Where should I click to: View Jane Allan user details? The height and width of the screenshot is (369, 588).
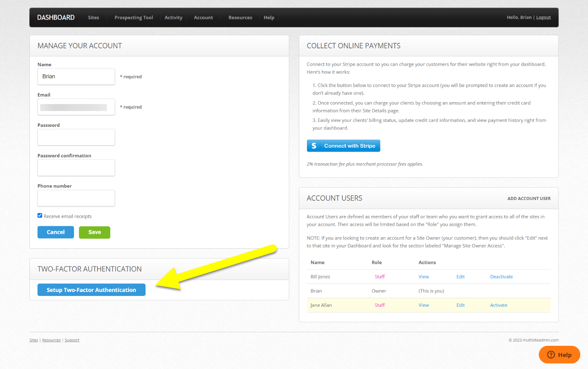pyautogui.click(x=423, y=305)
